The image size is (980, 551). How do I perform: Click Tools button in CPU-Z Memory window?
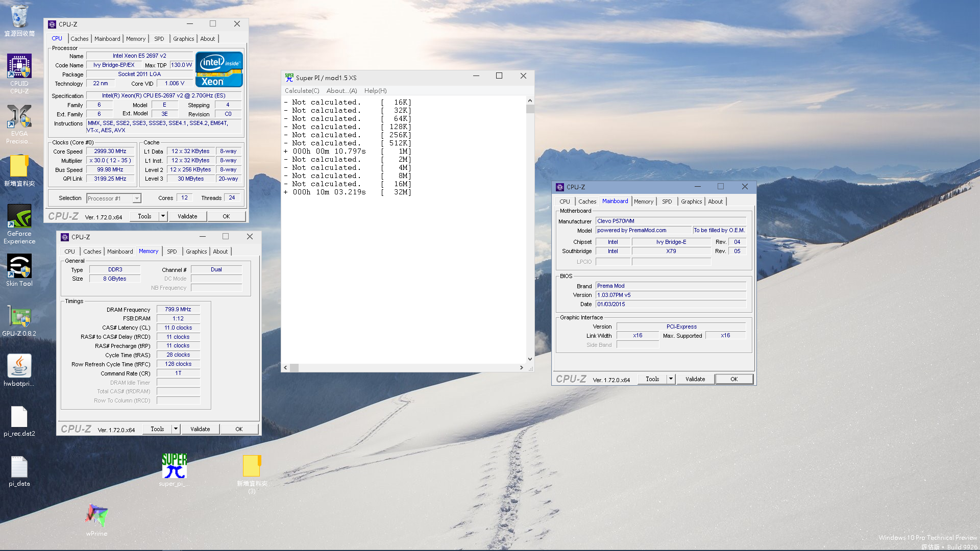(157, 429)
